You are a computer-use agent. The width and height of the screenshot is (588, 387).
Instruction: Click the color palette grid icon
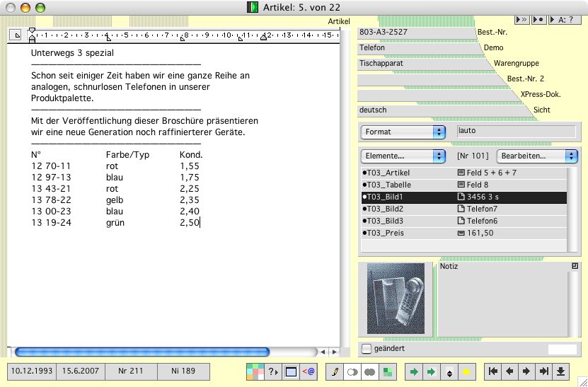click(x=255, y=371)
